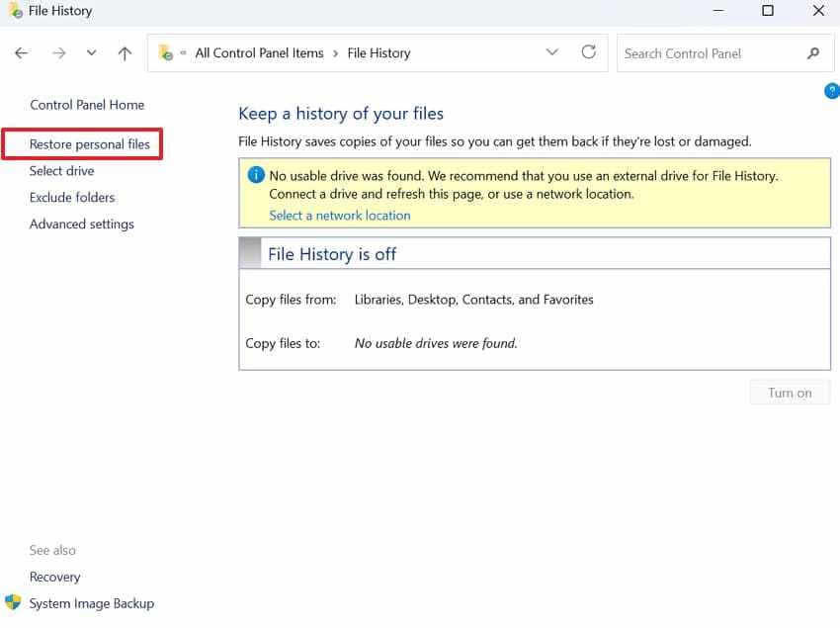Refresh the File History page

589,52
